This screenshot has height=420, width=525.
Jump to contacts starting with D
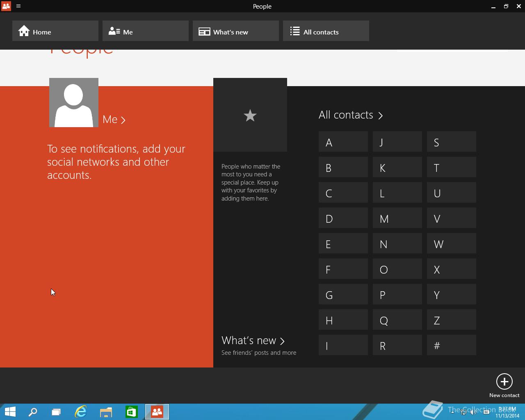click(343, 218)
